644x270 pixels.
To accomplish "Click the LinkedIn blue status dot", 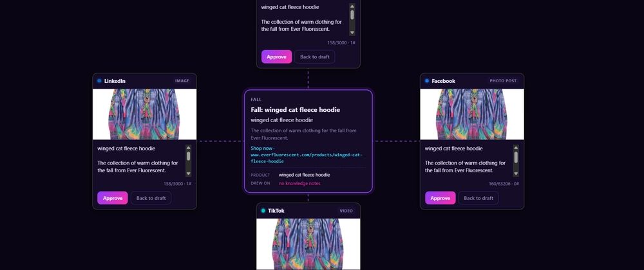I will (99, 81).
